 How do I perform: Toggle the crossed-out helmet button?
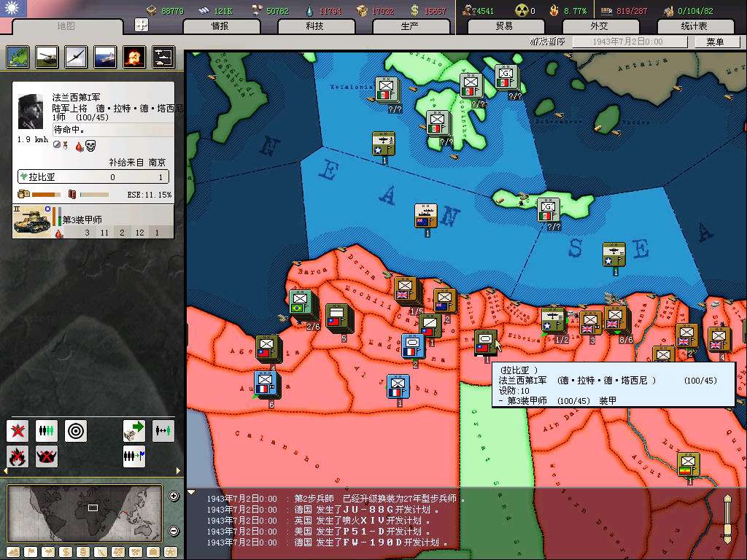tap(47, 456)
